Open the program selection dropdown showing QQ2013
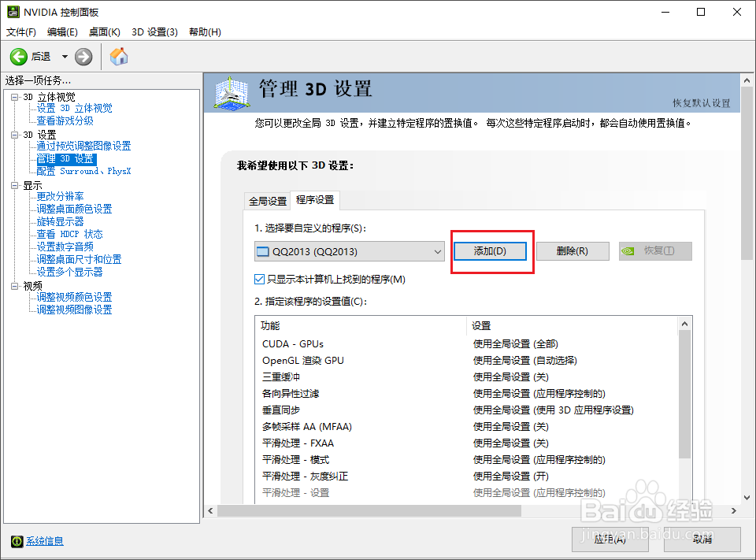This screenshot has height=560, width=756. [x=438, y=250]
